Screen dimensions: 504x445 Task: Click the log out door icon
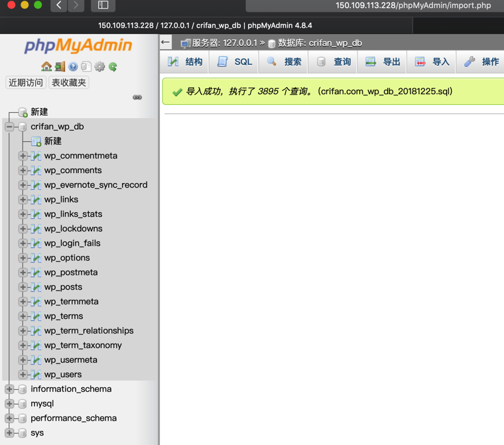coord(60,66)
